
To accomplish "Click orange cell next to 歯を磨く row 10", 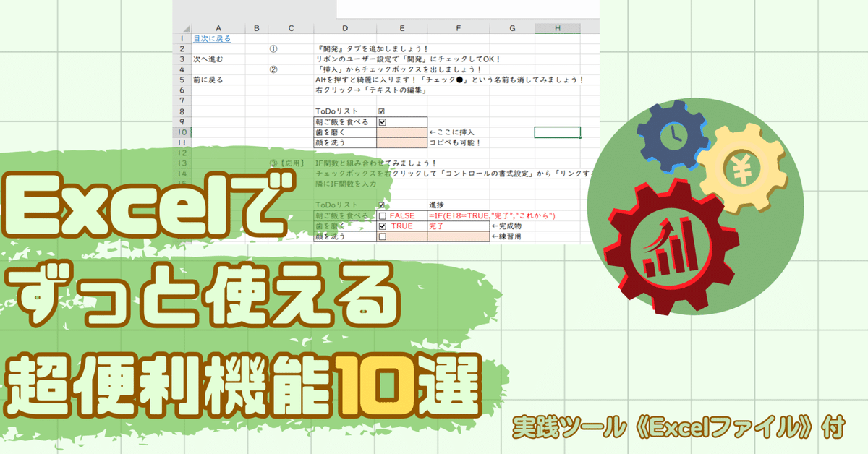I will 401,132.
